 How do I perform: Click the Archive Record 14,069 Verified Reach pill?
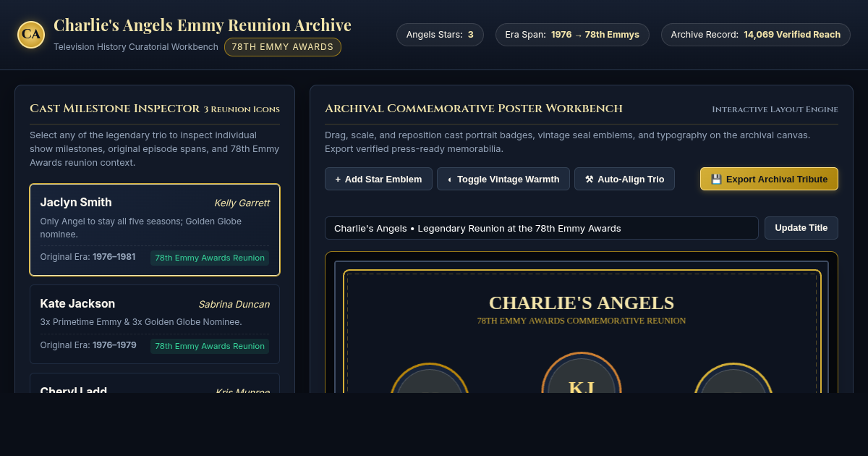(x=756, y=35)
